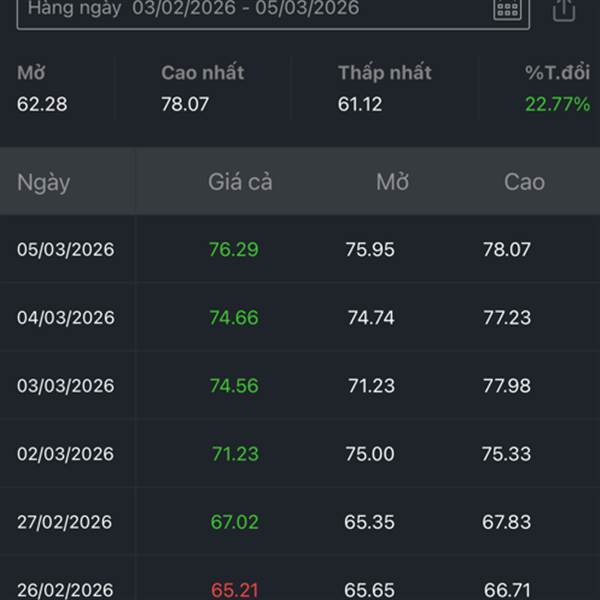Open the 05/03/2026 row date
Screen dimensions: 600x600
coord(66,250)
